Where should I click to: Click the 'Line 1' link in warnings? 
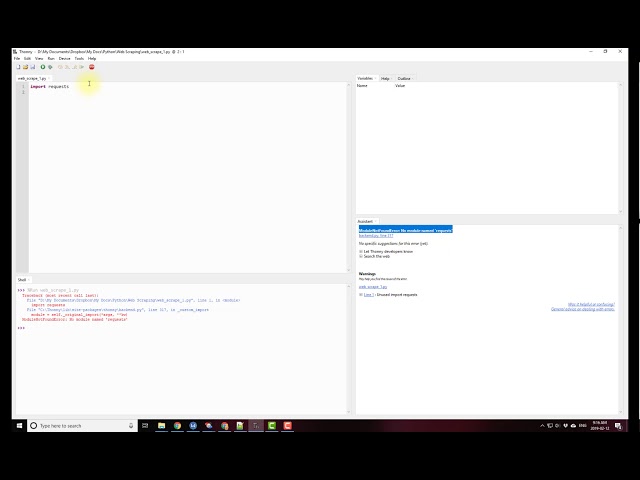(x=369, y=295)
